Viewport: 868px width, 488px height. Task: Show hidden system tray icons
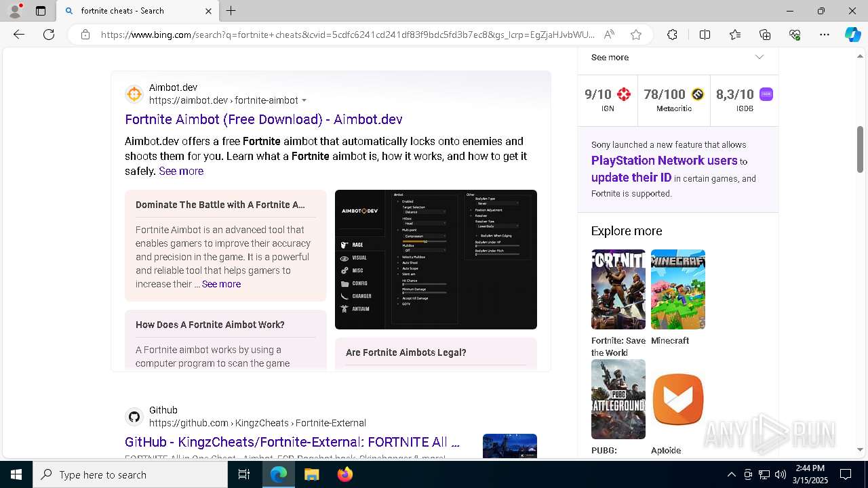coord(731,474)
